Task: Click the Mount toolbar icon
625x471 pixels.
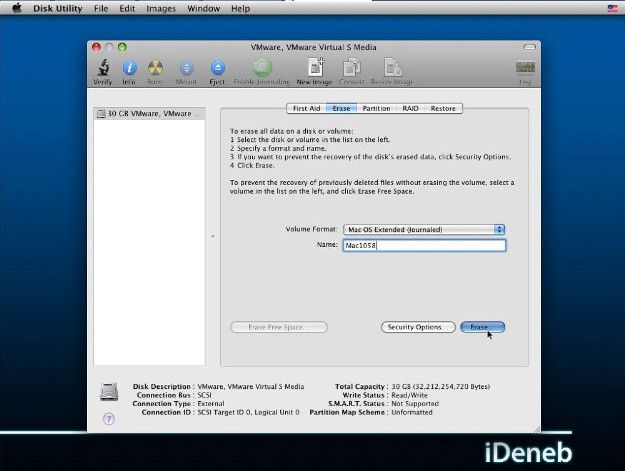Action: (186, 72)
